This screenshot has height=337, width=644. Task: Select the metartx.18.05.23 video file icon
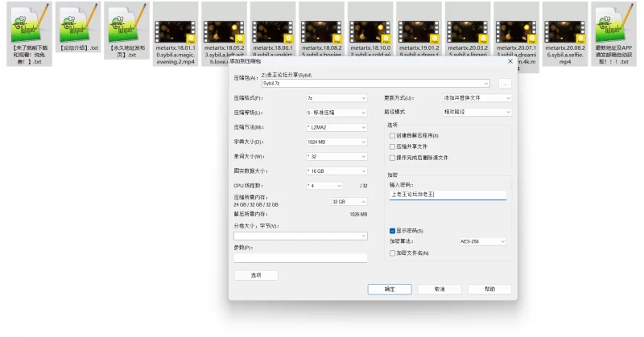coord(225,32)
